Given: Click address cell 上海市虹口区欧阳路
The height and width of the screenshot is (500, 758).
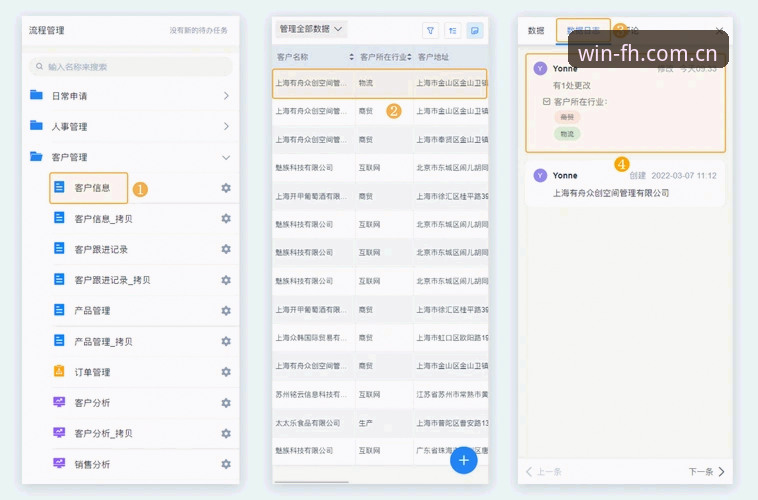Looking at the screenshot, I should coord(452,338).
